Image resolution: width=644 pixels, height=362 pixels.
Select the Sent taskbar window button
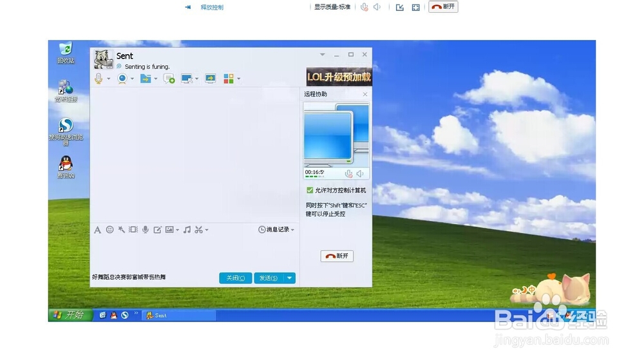pyautogui.click(x=179, y=315)
